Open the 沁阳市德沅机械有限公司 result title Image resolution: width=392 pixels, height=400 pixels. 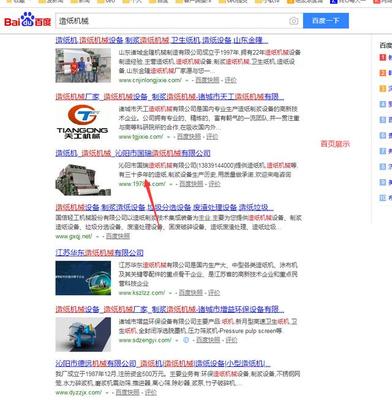163,363
